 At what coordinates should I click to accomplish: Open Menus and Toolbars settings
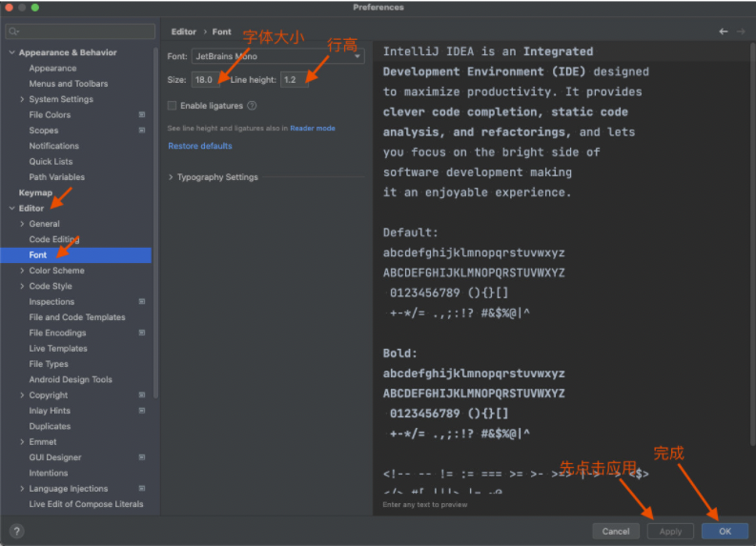tap(69, 84)
